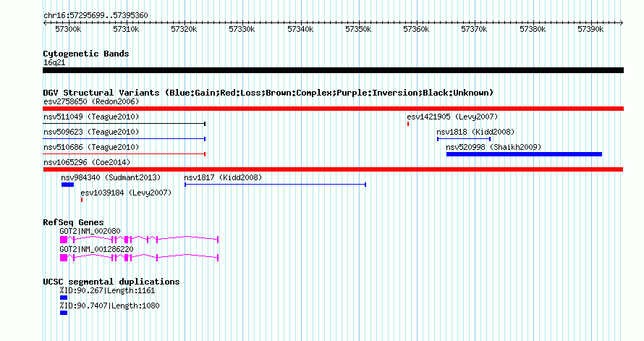Image resolution: width=644 pixels, height=341 pixels.
Task: Open variant esv2758650 (Redon2006) label
Action: pyautogui.click(x=91, y=101)
